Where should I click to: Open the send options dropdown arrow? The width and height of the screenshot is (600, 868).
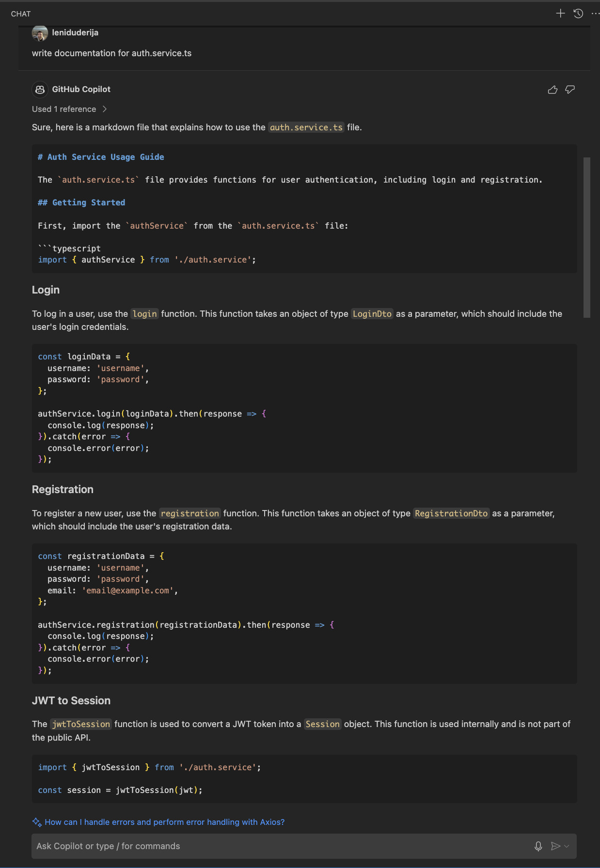click(x=567, y=846)
